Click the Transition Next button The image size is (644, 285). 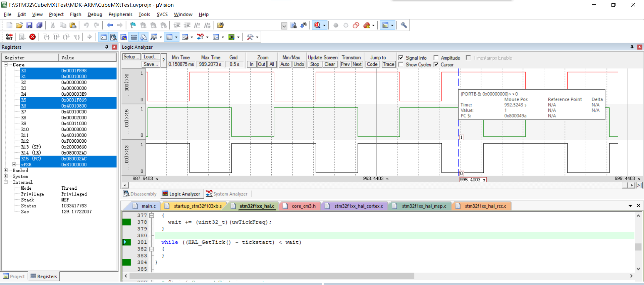coord(357,64)
